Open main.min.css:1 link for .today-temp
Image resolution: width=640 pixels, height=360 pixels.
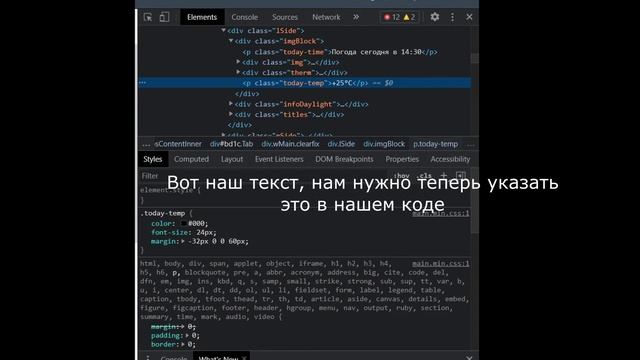tap(441, 213)
